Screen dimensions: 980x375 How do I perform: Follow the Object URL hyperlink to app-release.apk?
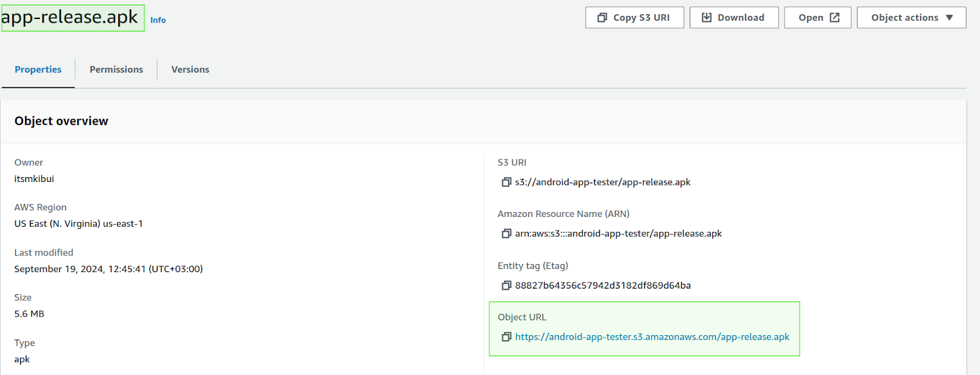tap(652, 337)
